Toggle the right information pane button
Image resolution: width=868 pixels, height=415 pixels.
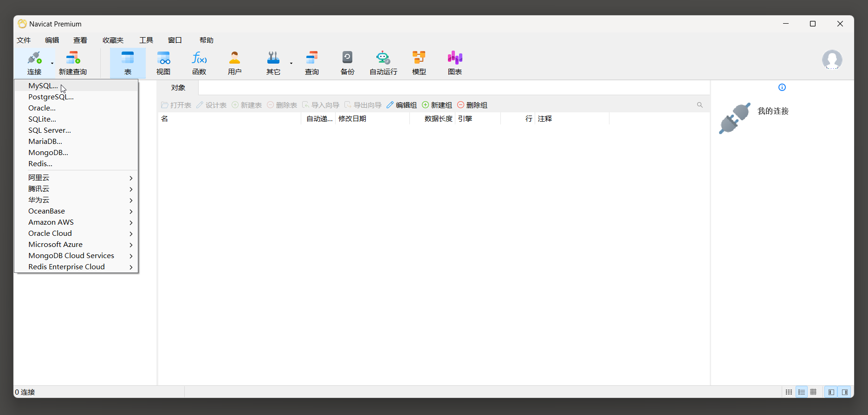(845, 392)
